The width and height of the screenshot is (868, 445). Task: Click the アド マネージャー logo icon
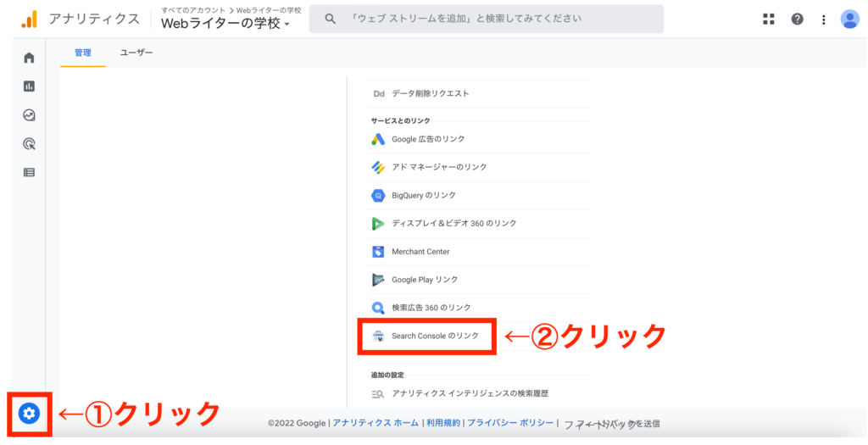[x=378, y=167]
